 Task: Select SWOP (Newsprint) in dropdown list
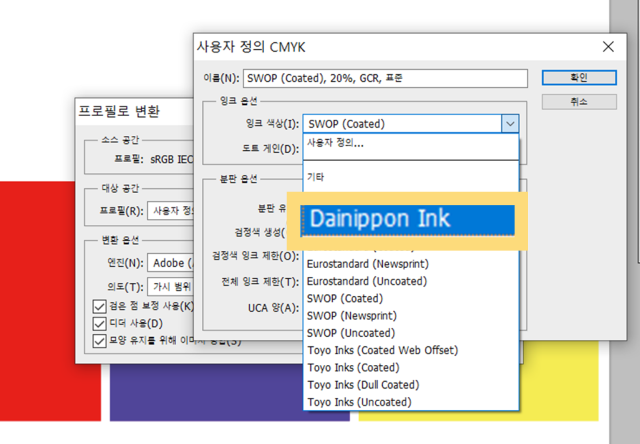[411, 315]
